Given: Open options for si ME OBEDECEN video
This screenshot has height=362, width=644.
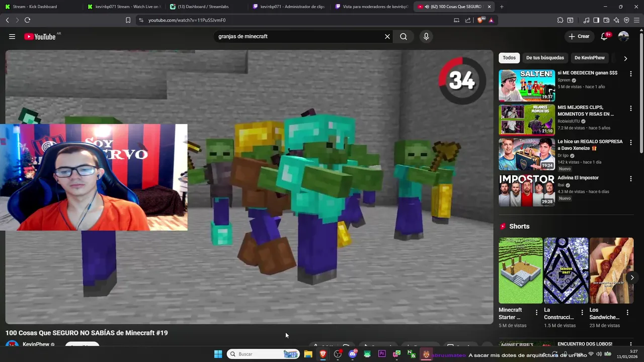Looking at the screenshot, I should [630, 73].
